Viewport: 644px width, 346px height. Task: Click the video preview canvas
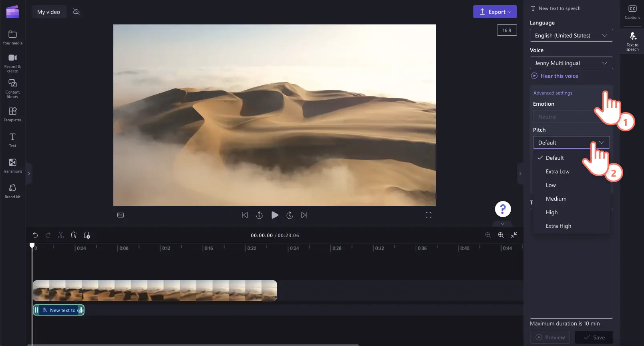[274, 115]
